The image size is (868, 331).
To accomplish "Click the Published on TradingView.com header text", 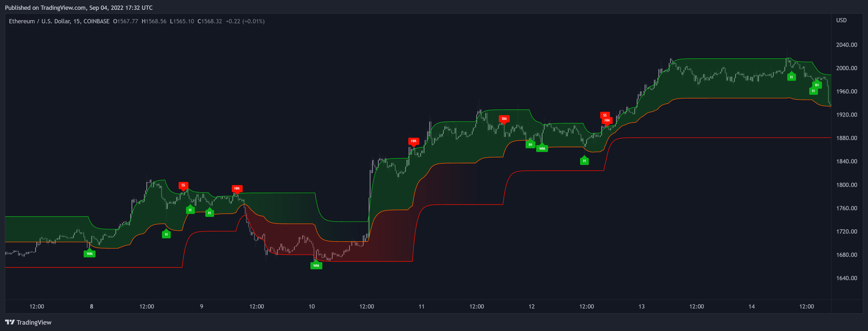I will [x=79, y=7].
